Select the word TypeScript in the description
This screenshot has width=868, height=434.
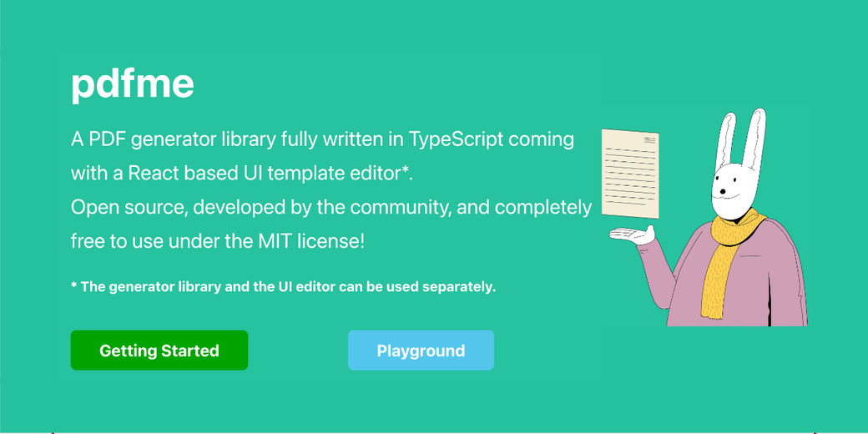(457, 139)
